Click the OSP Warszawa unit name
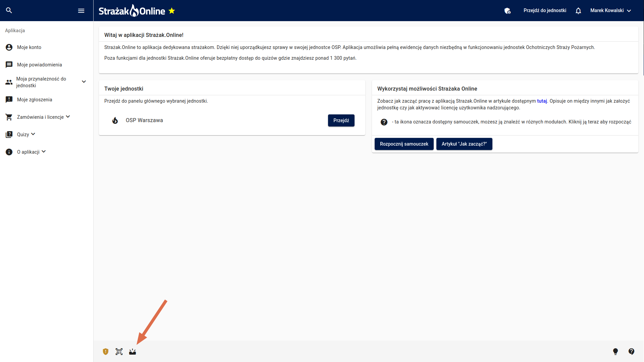The height and width of the screenshot is (362, 644). coord(144,120)
